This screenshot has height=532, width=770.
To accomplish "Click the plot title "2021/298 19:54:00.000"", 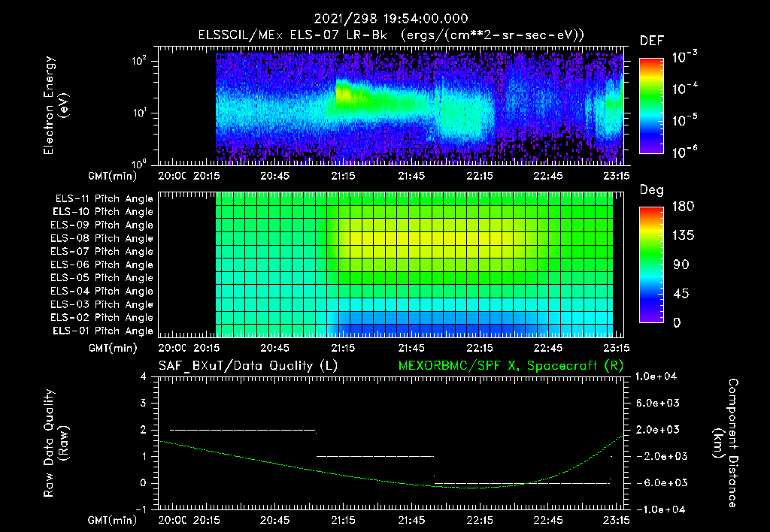I will click(391, 19).
